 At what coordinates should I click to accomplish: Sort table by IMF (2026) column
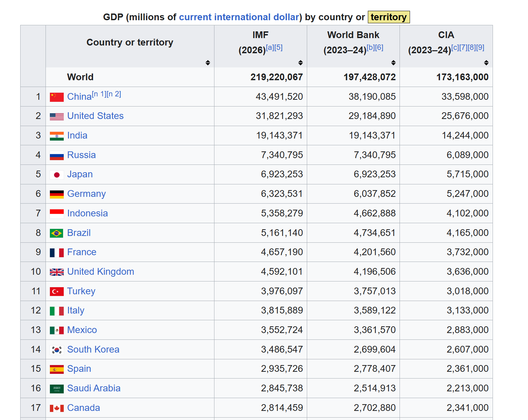point(300,63)
